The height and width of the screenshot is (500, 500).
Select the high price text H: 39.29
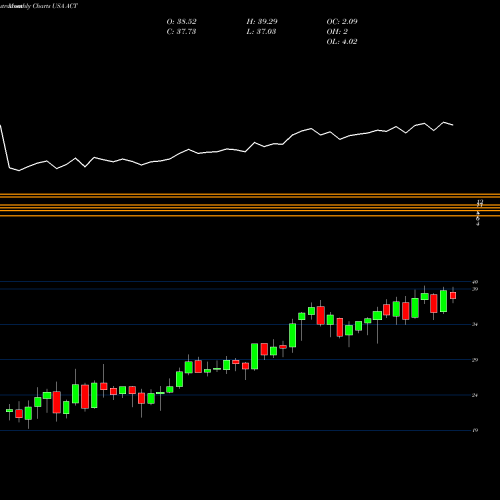click(262, 22)
